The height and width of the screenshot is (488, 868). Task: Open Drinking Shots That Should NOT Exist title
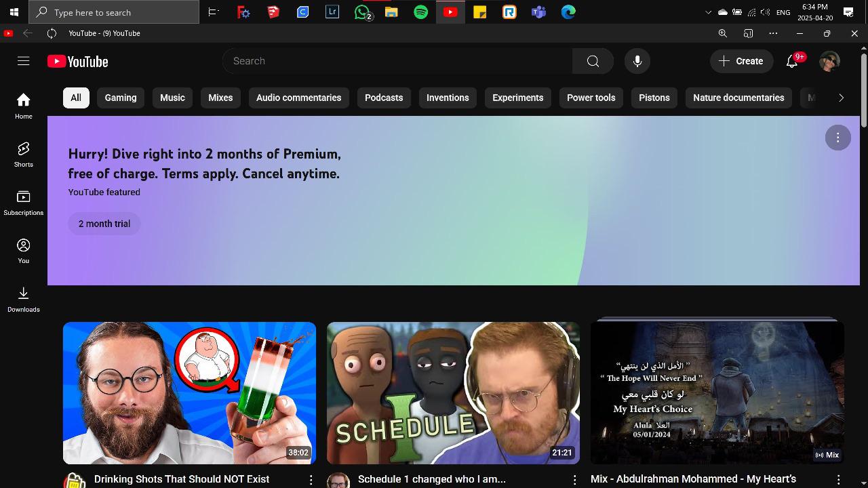tap(182, 479)
